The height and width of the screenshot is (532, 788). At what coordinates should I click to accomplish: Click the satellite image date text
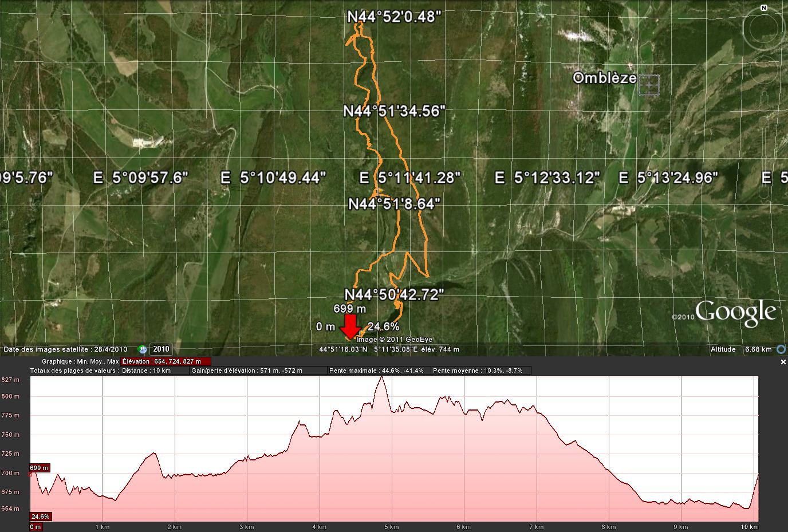coord(65,349)
